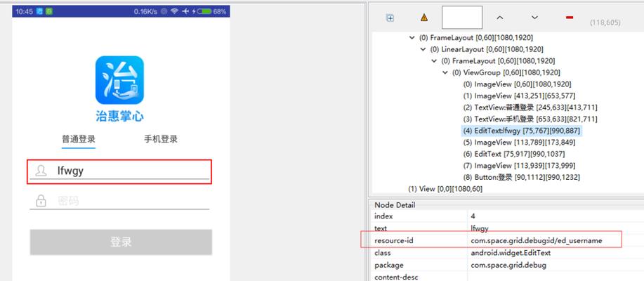Click the 密码 password field

click(x=119, y=201)
